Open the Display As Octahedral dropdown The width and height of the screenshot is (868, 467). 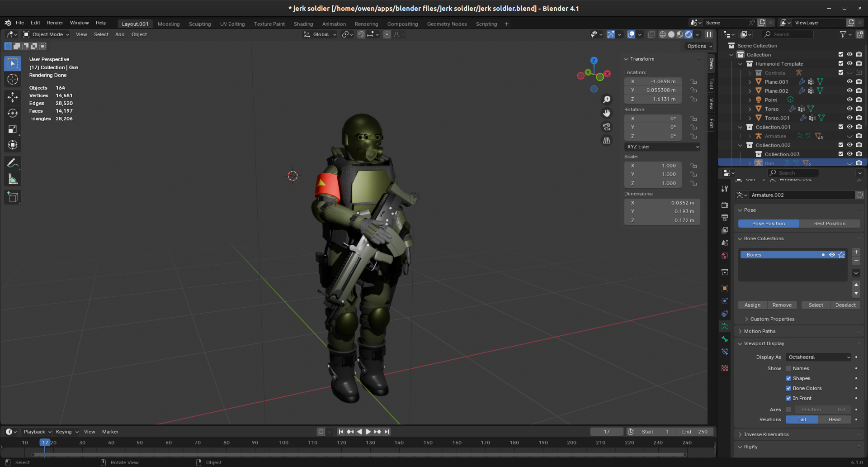point(819,357)
